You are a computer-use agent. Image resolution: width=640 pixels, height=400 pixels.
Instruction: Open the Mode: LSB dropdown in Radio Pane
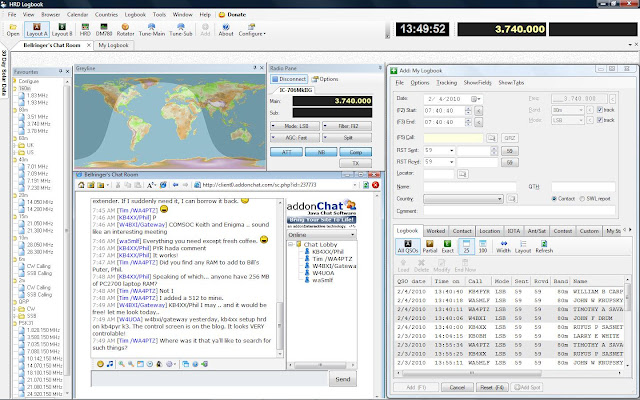point(295,126)
